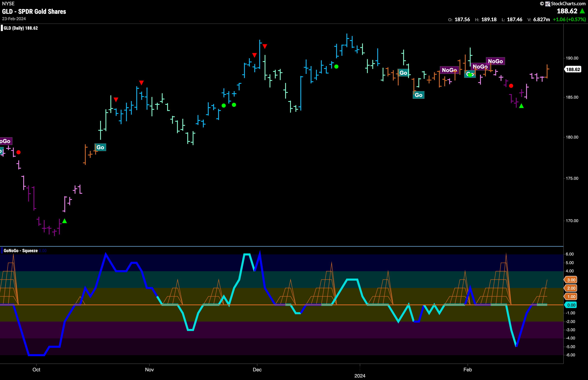Click the red down triangle in mid-October
This screenshot has width=588, height=380.
tap(116, 100)
